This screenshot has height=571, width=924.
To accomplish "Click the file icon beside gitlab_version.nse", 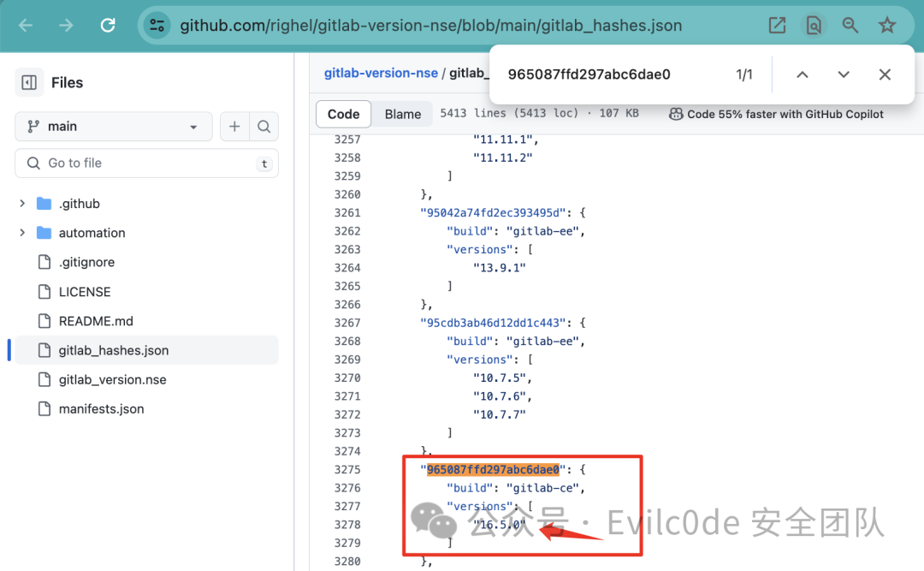I will 44,379.
